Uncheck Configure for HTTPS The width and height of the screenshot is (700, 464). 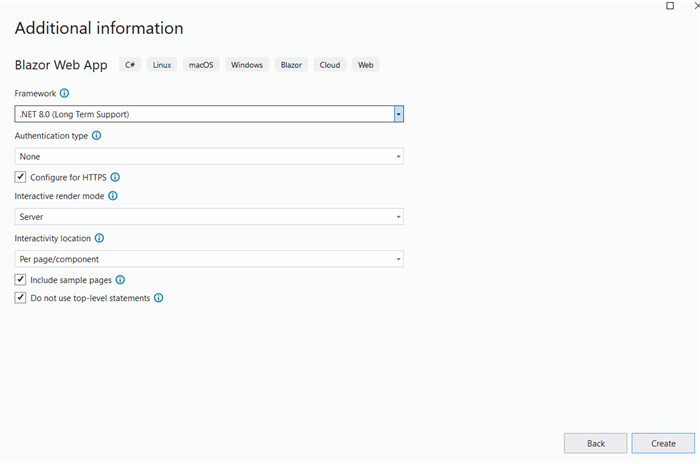[20, 177]
